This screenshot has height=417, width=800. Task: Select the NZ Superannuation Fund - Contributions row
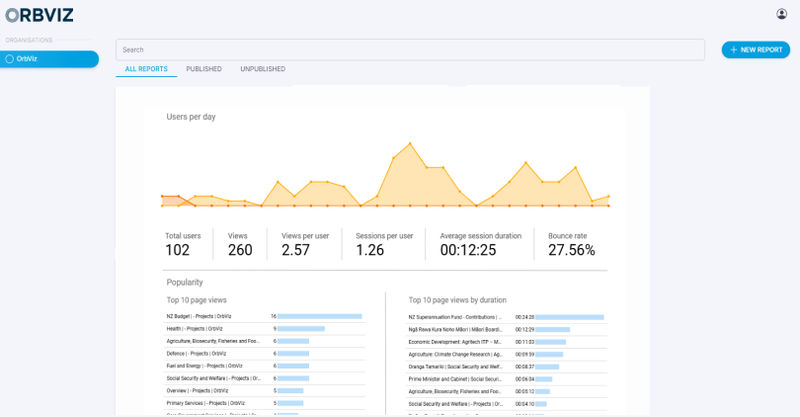[506, 317]
